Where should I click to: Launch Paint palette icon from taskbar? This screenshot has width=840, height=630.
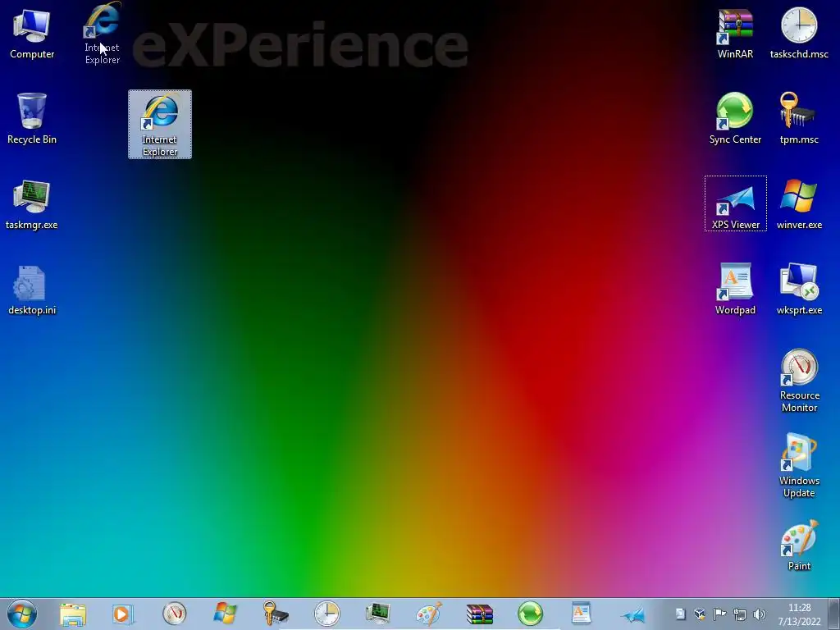pos(428,614)
